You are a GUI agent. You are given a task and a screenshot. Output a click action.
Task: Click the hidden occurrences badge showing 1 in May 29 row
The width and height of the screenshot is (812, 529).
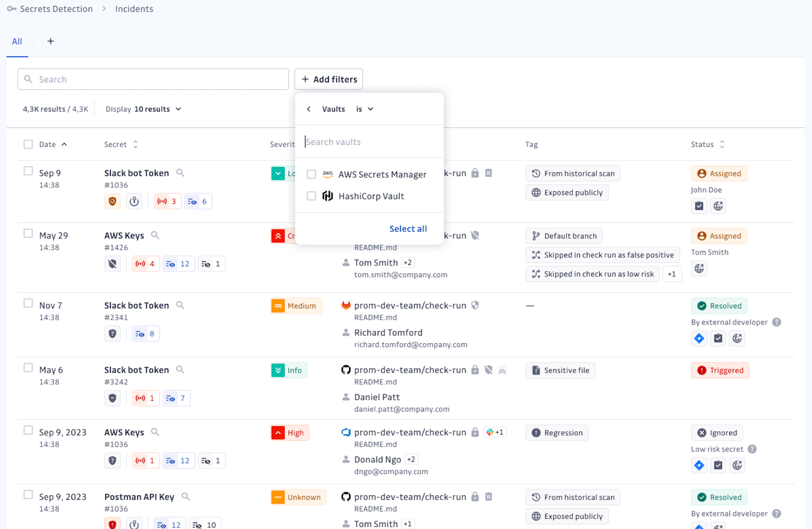pyautogui.click(x=212, y=264)
